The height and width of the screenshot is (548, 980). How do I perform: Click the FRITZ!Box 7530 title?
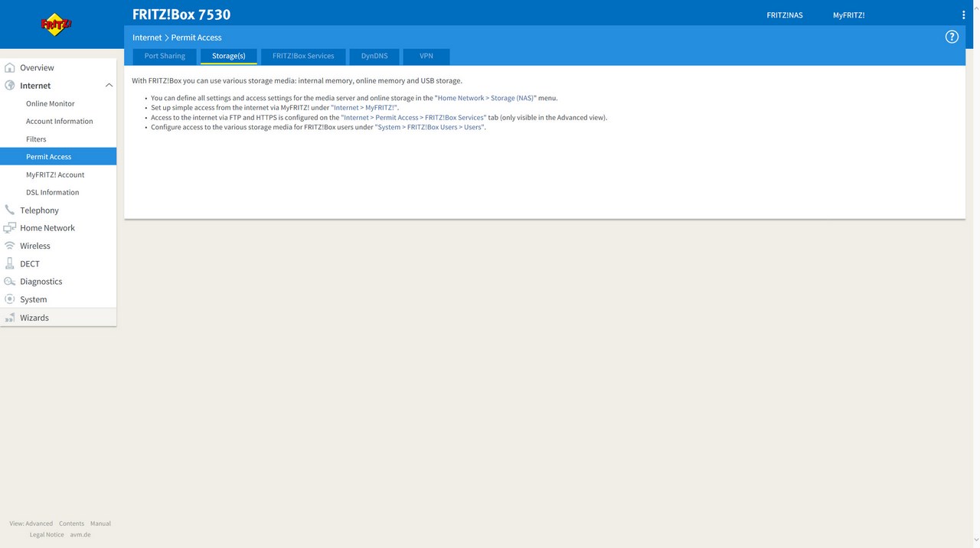coord(181,15)
